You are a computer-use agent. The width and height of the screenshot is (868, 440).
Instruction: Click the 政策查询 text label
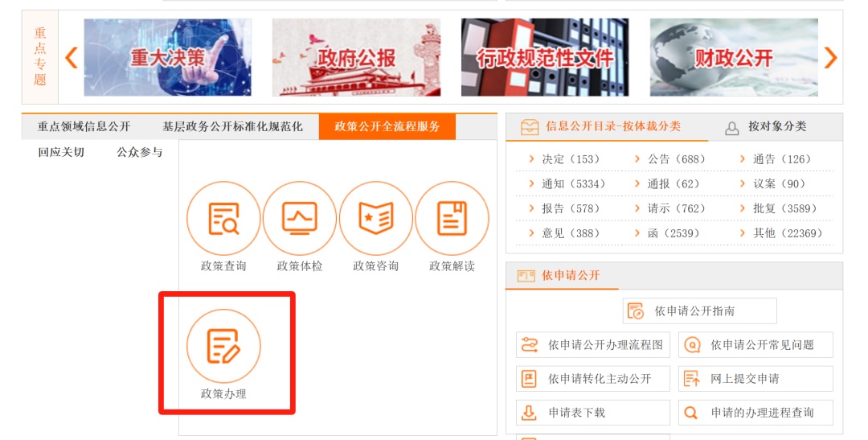pyautogui.click(x=223, y=266)
